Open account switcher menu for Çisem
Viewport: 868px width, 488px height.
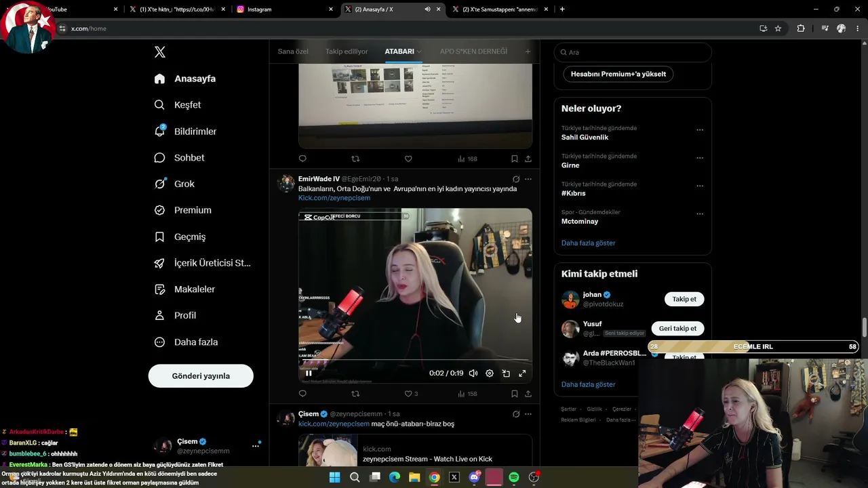pos(256,446)
